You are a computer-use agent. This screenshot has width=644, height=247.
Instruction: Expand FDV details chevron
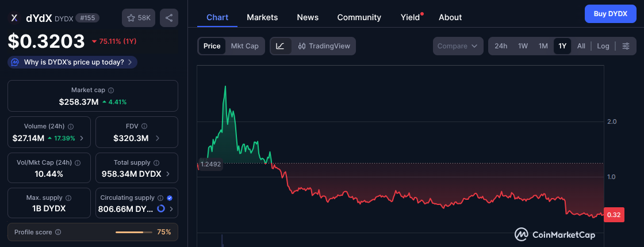point(158,138)
